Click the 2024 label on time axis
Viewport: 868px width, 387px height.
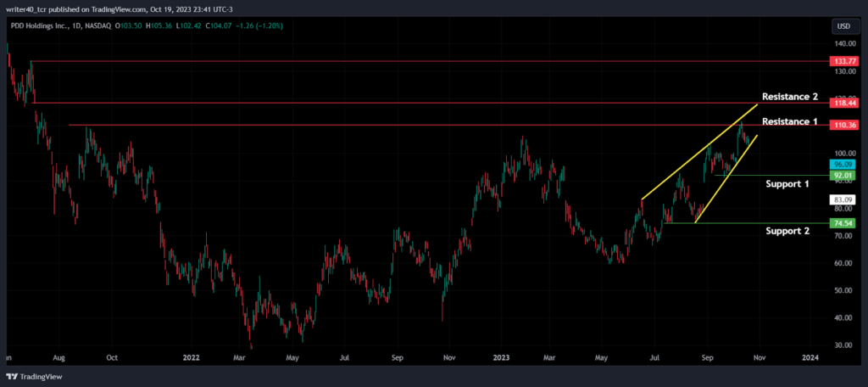810,357
